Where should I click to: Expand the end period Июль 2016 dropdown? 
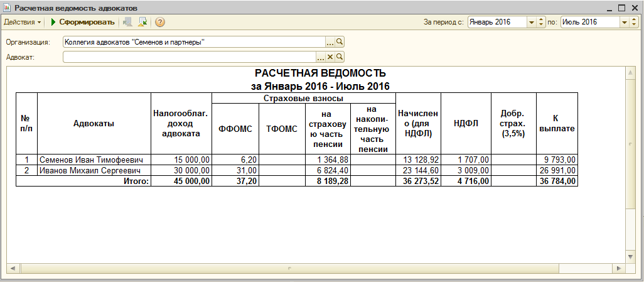tap(625, 22)
